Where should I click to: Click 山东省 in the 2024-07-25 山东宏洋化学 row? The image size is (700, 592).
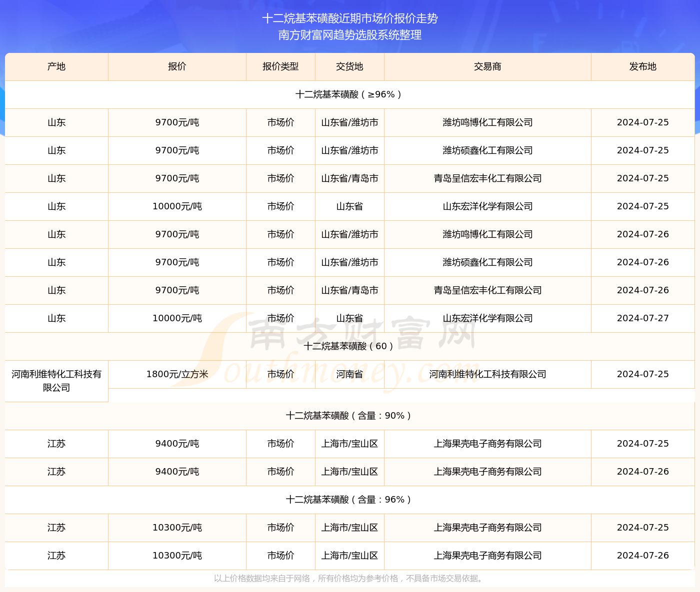[x=349, y=206]
